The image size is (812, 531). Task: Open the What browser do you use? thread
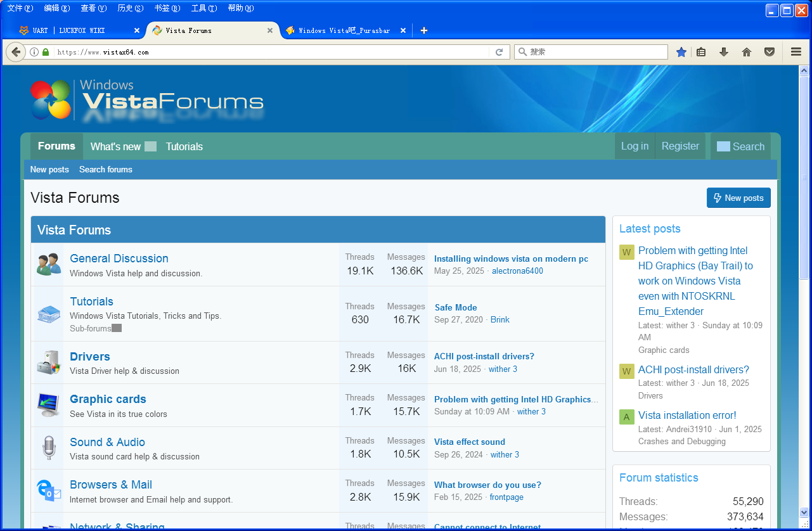click(x=487, y=485)
